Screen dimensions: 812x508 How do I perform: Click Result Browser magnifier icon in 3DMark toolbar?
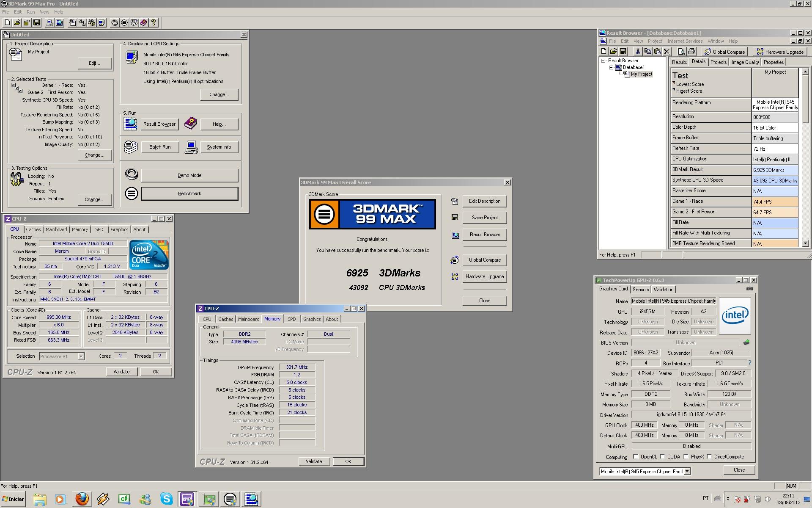(59, 23)
